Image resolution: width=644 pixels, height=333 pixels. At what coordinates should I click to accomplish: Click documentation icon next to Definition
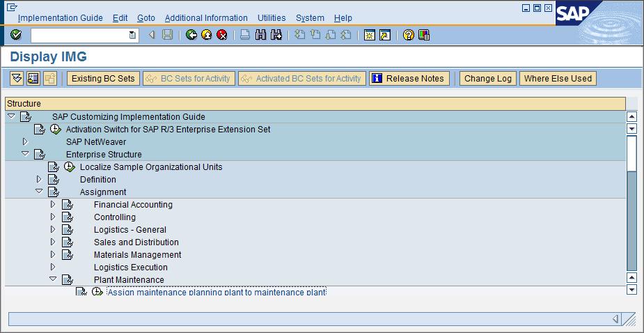54,180
